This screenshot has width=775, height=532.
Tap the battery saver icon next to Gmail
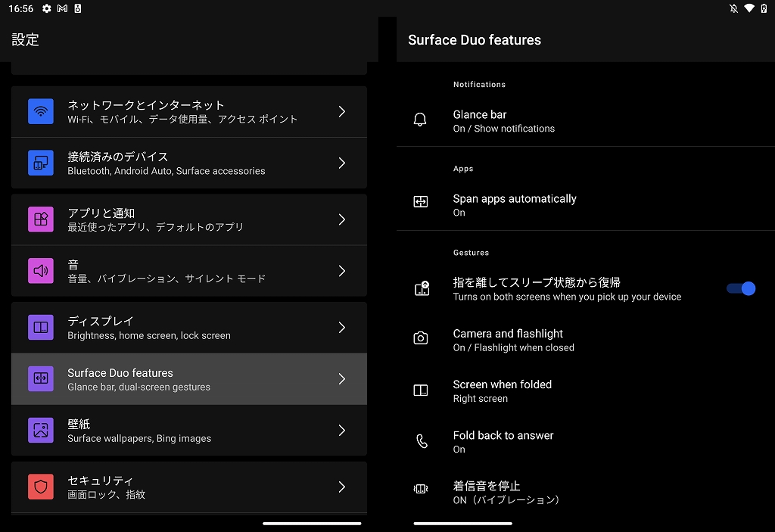(78, 8)
